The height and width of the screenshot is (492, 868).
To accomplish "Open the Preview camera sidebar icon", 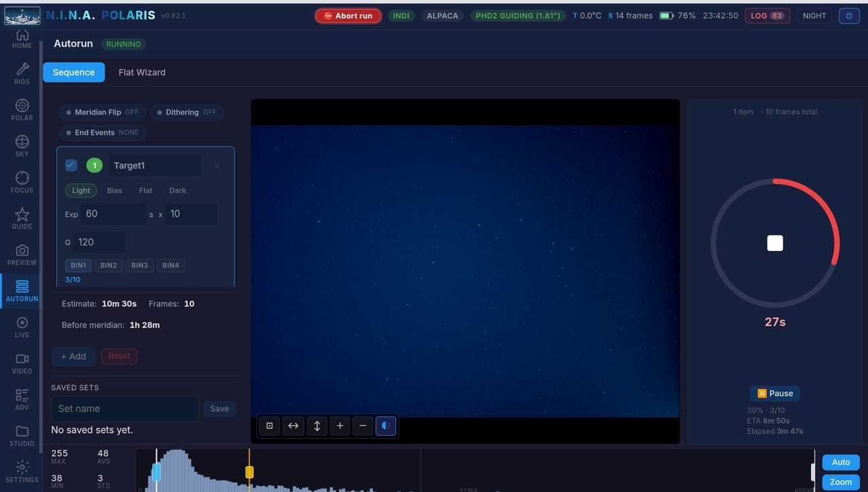I will 22,254.
